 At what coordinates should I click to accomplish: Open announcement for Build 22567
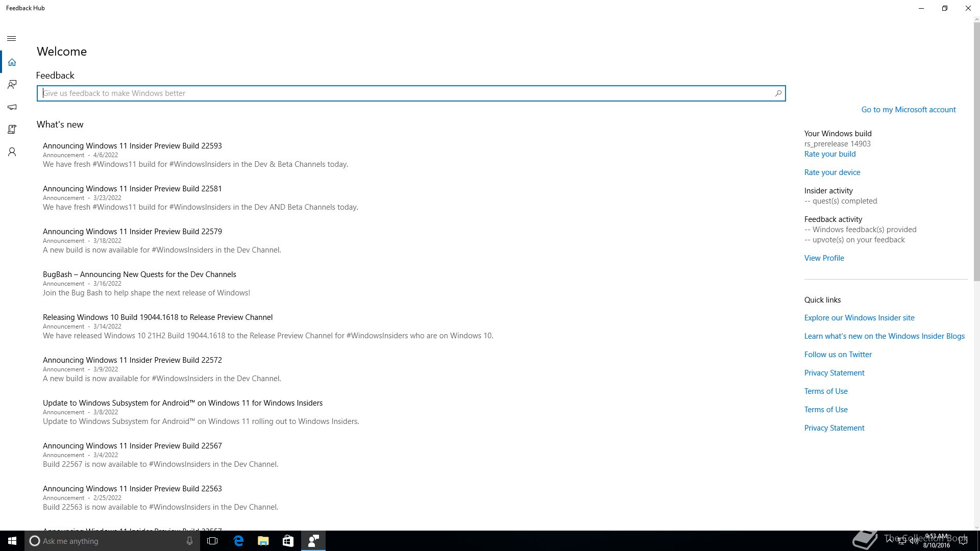(132, 446)
